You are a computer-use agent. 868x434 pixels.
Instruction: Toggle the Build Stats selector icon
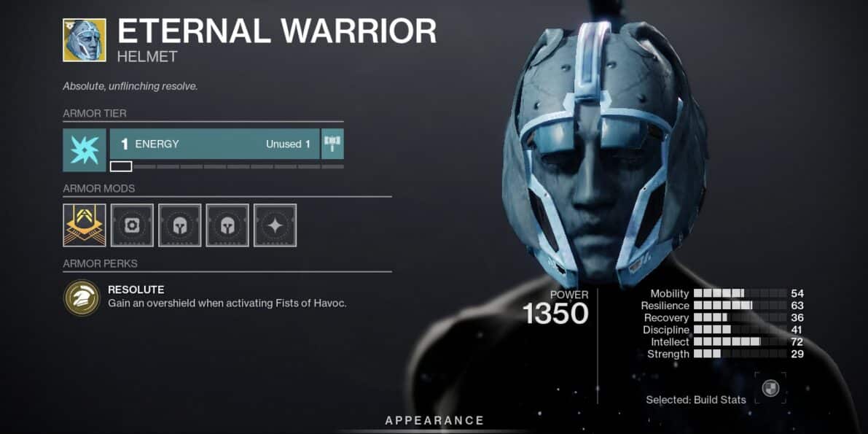tap(770, 388)
